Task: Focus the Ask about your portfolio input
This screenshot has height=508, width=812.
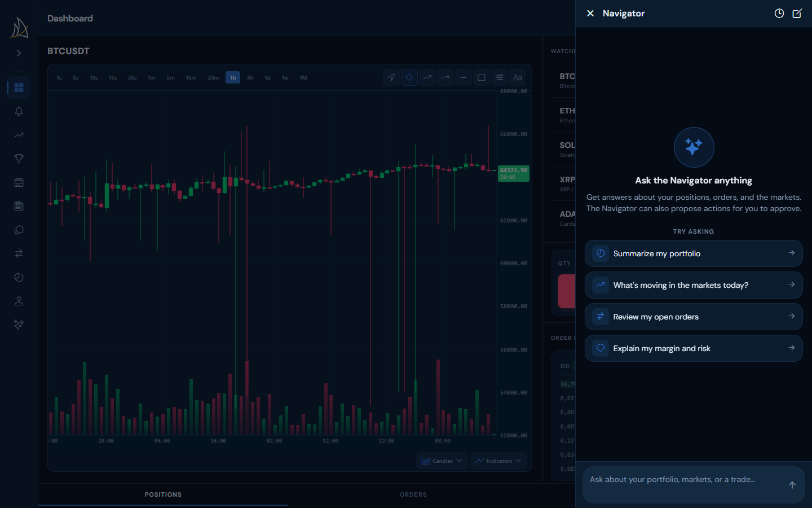Action: tap(683, 484)
